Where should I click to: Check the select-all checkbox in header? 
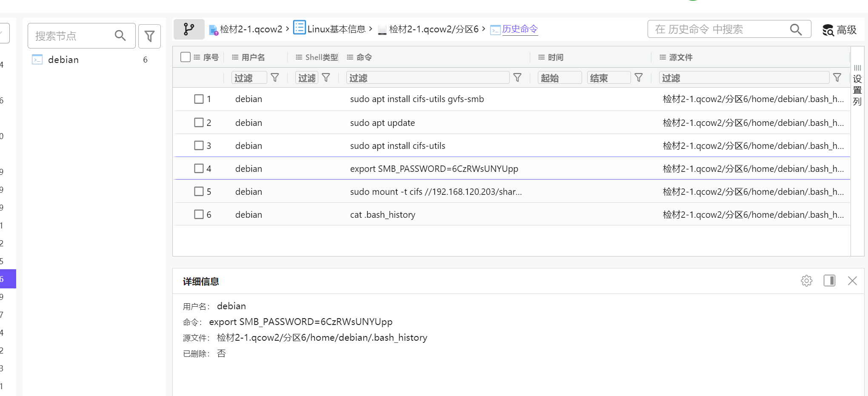coord(186,57)
